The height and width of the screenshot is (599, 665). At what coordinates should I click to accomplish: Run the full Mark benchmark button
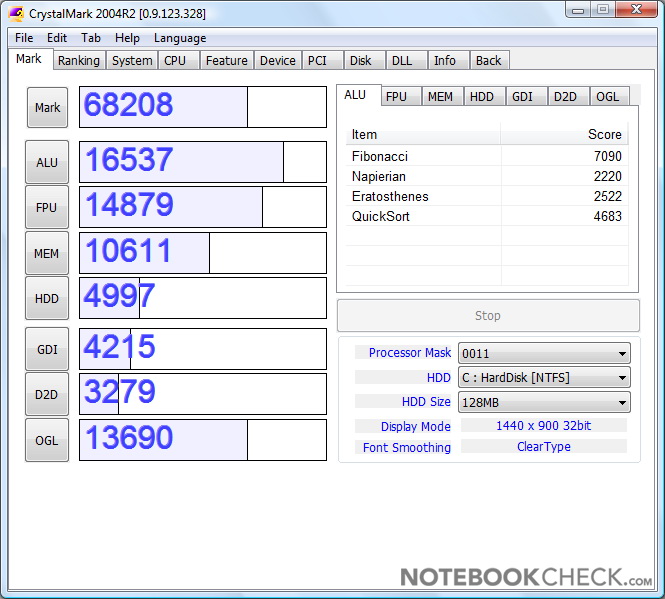[x=47, y=107]
